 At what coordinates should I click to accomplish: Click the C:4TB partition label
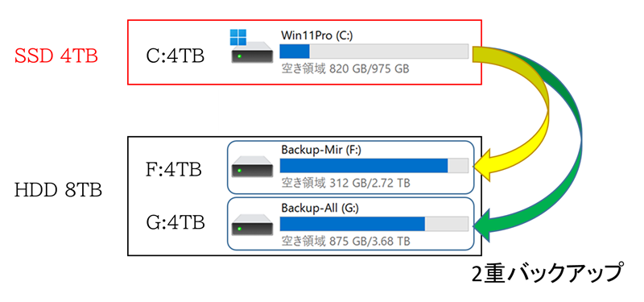click(175, 56)
